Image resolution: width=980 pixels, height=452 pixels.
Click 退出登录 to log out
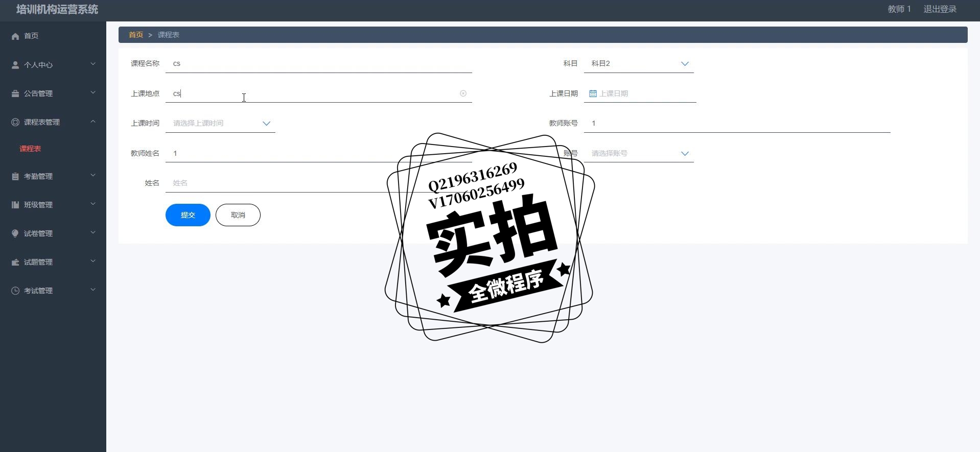point(940,9)
